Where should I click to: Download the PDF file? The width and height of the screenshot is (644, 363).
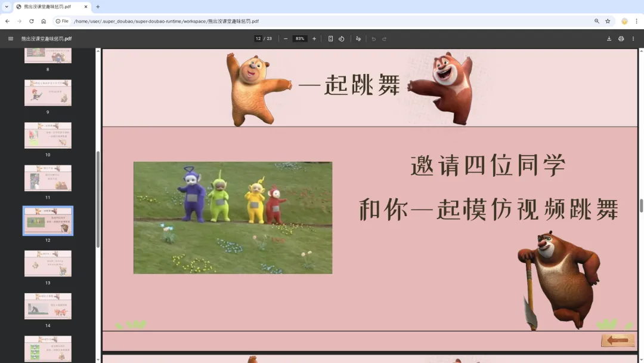pyautogui.click(x=609, y=39)
